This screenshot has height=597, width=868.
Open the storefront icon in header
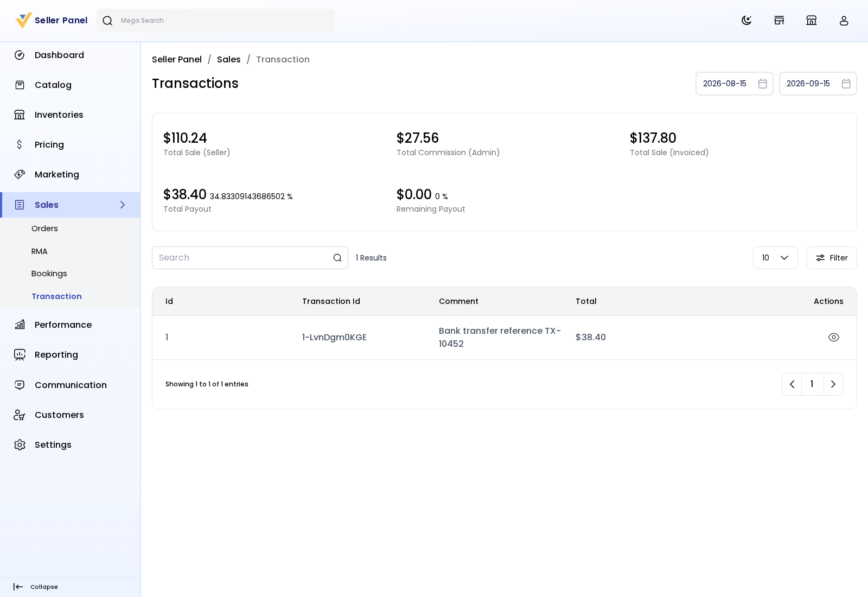(x=779, y=21)
